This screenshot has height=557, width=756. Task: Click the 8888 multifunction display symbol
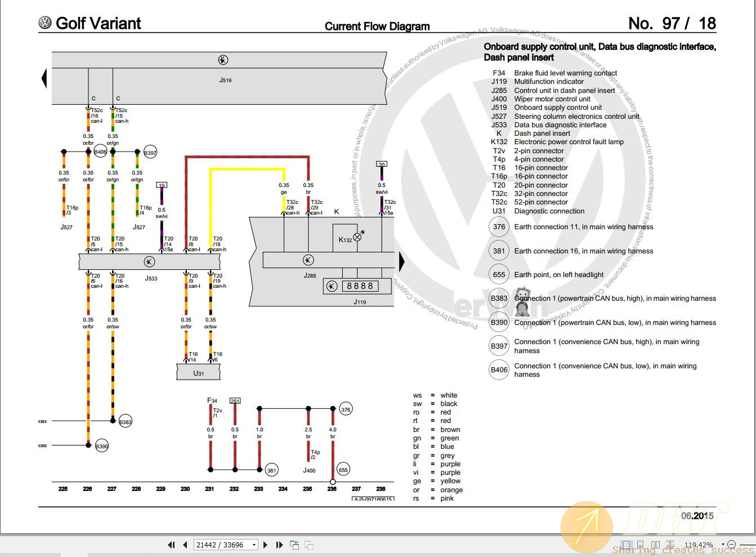[x=360, y=286]
